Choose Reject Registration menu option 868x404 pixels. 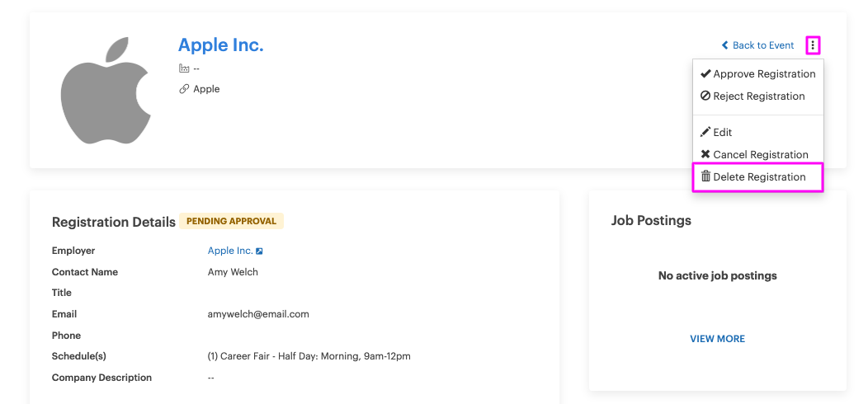(x=757, y=96)
